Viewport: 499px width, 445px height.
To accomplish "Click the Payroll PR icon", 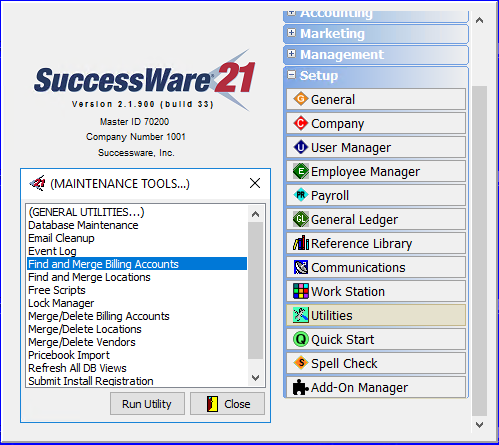I will click(x=301, y=195).
